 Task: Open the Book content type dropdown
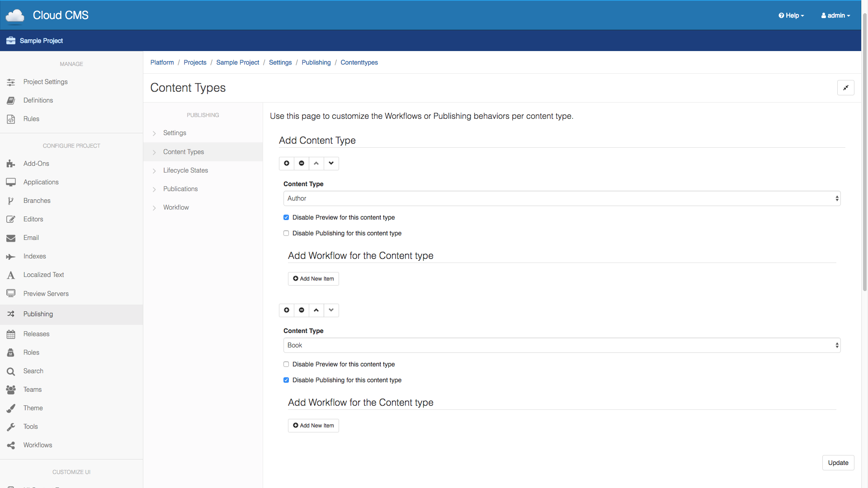(x=561, y=345)
